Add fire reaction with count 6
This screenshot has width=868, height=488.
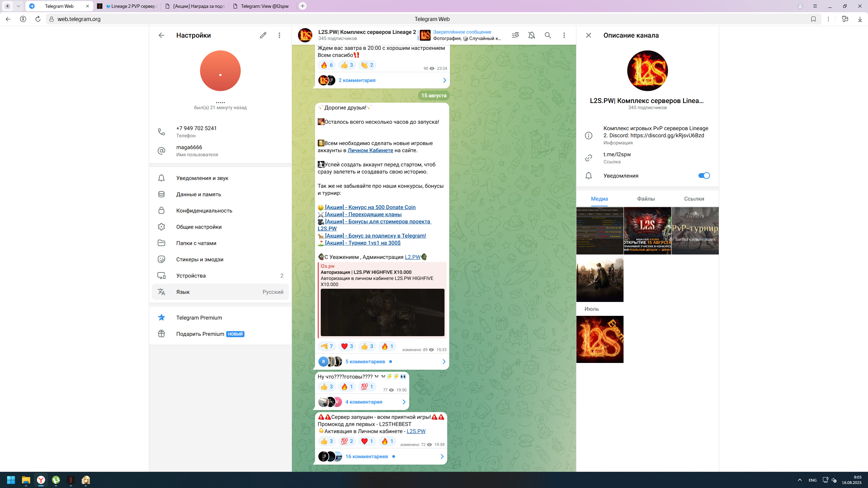[x=327, y=65]
